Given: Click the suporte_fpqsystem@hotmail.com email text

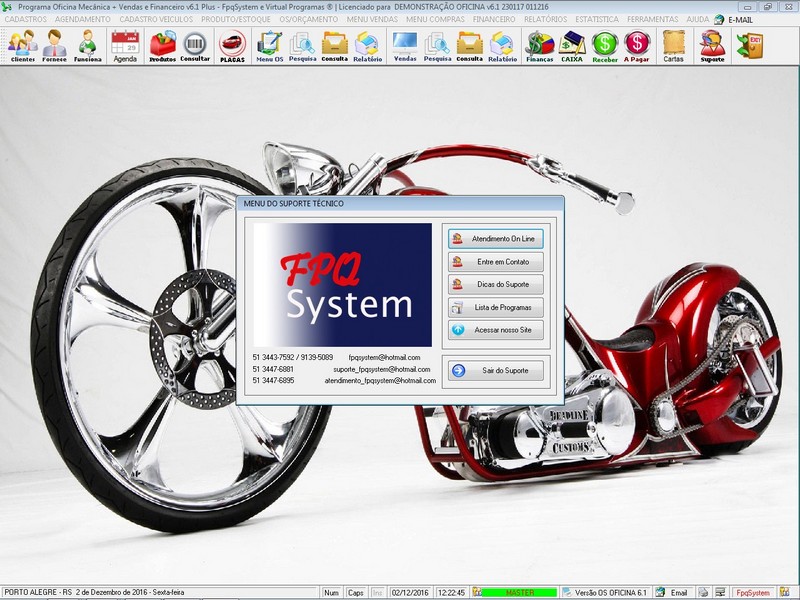Looking at the screenshot, I should tap(382, 369).
